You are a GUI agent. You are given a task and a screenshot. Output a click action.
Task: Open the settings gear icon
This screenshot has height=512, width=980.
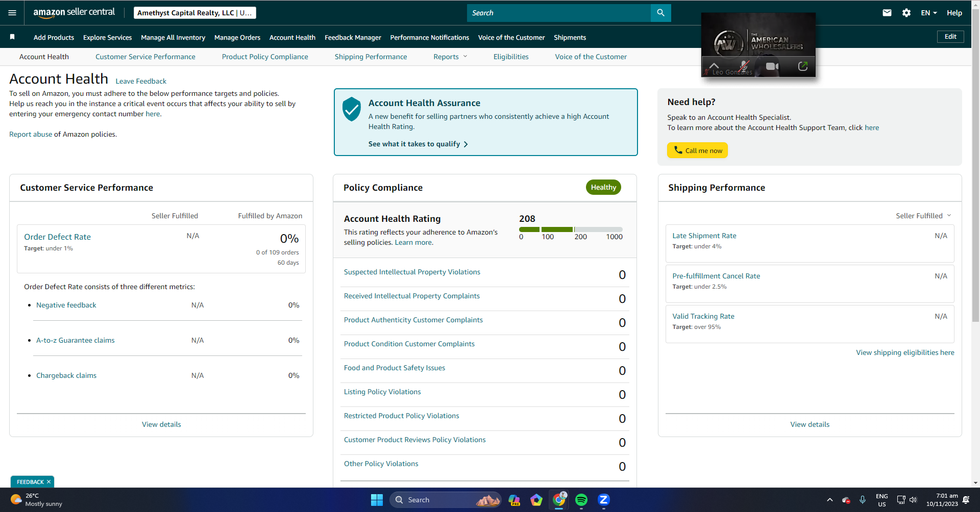point(906,13)
